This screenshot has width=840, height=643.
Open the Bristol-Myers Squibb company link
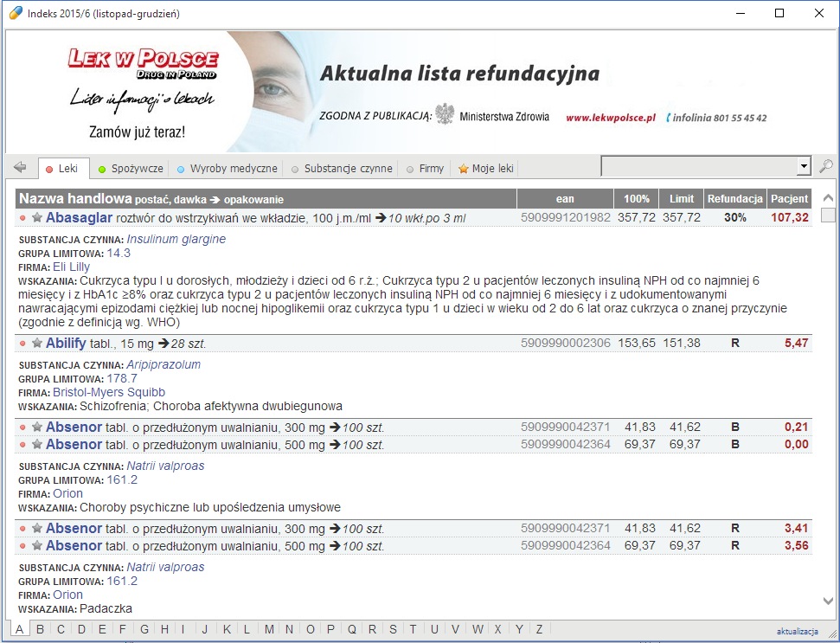(x=109, y=392)
